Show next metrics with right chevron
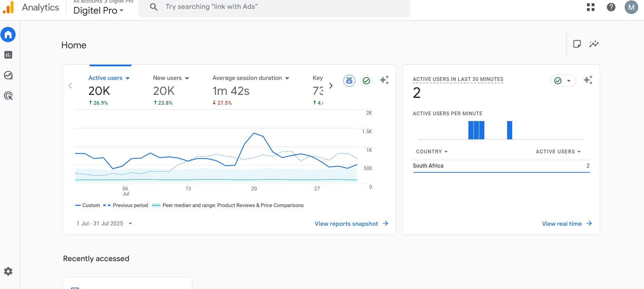644x289 pixels. coord(331,86)
